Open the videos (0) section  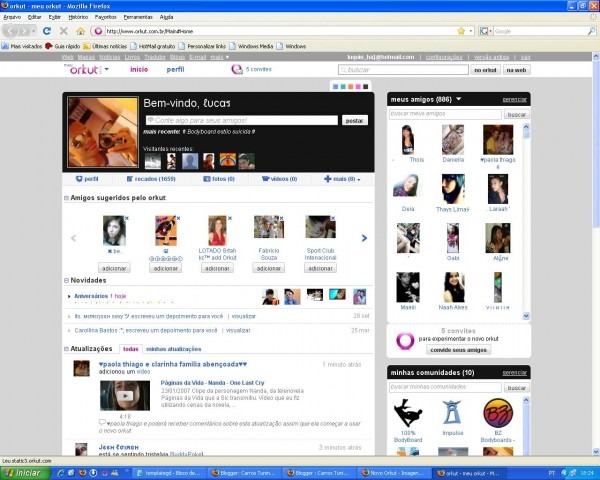(280, 179)
